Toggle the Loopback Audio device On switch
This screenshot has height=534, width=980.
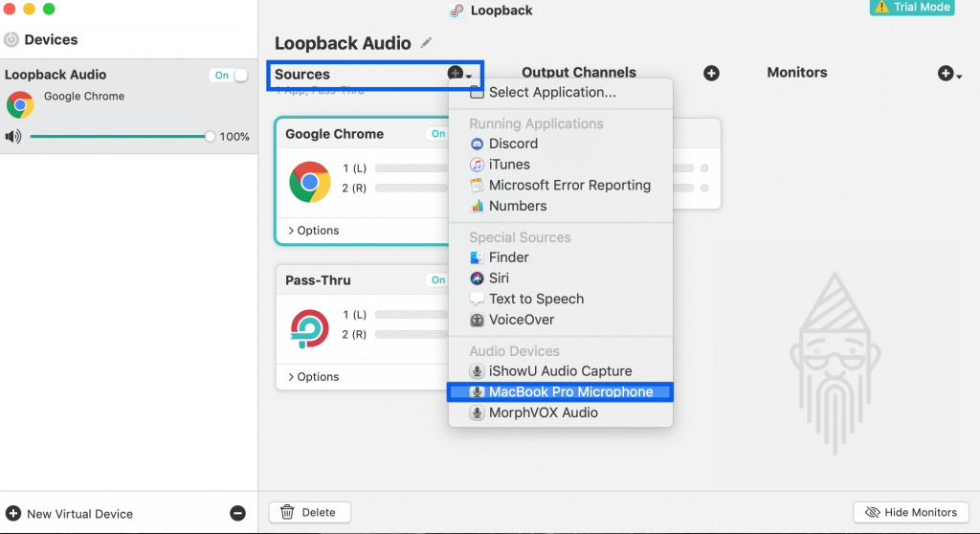coord(229,75)
